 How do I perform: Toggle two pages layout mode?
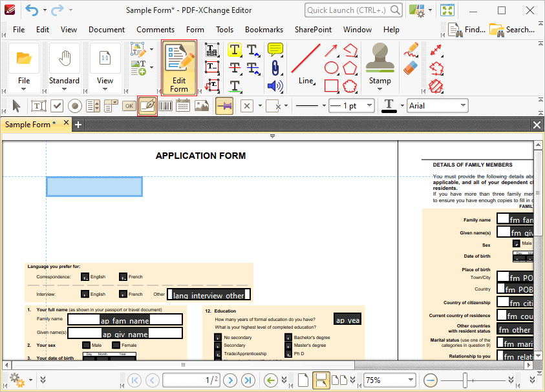(339, 380)
